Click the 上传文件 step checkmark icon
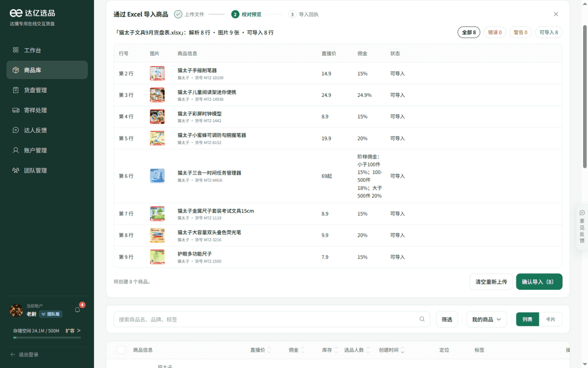This screenshot has height=368, width=588. 178,14
